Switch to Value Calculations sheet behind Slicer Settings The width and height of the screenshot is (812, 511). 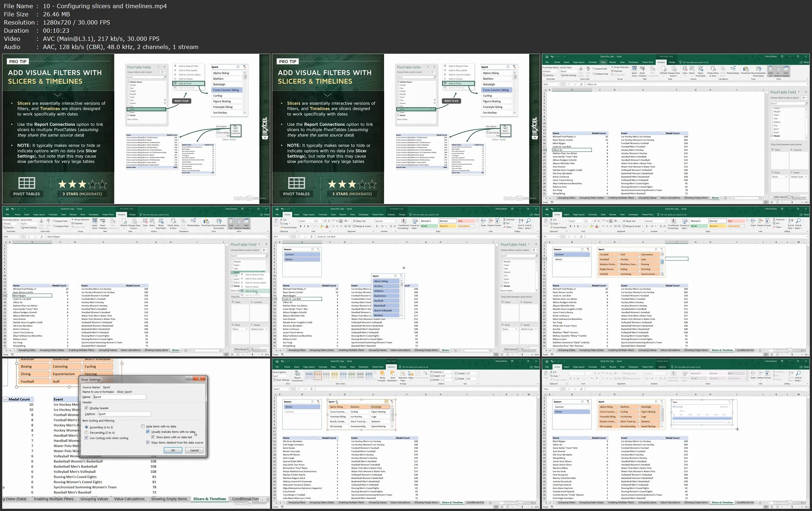(129, 499)
